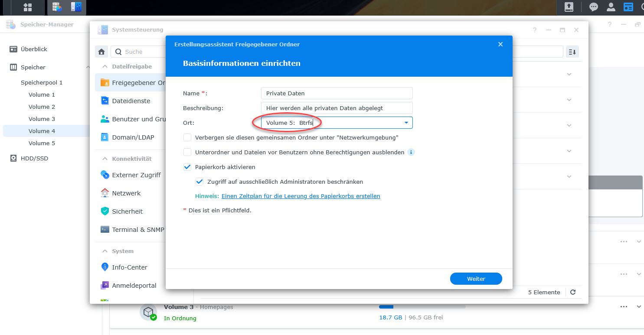
Task: Open the upload queue icon in top bar
Action: click(x=569, y=7)
